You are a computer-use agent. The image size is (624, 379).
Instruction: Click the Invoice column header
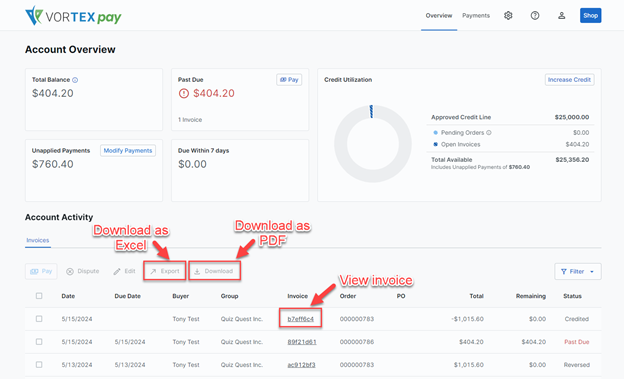coord(297,296)
